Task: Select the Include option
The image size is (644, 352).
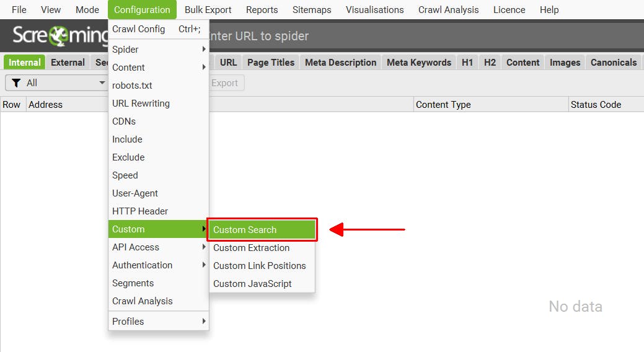Action: click(x=159, y=139)
